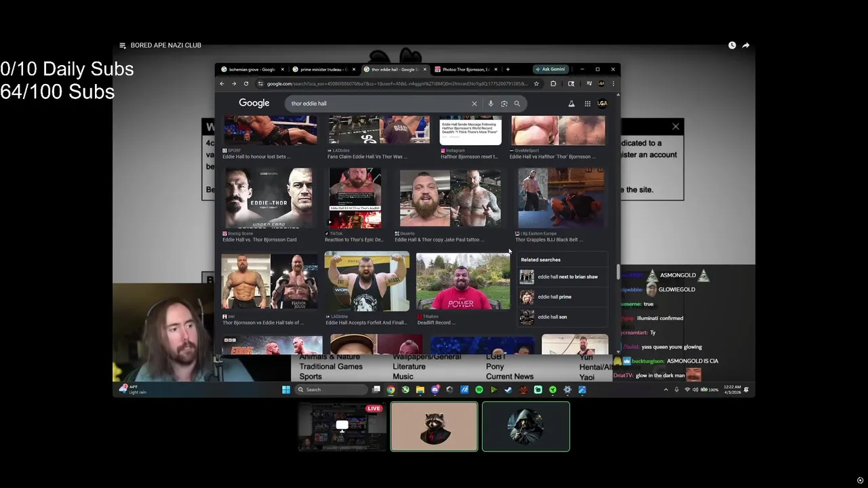Open the Windows Start menu

[x=286, y=390]
